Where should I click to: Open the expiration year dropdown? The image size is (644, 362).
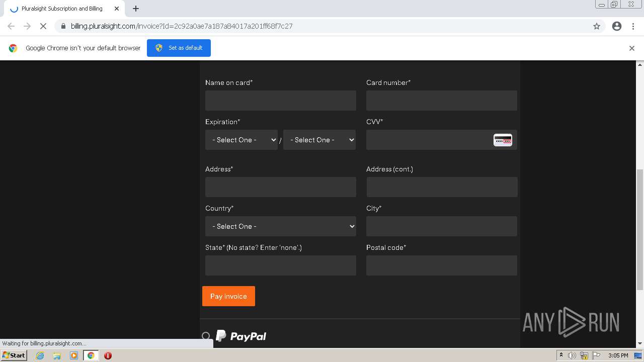pyautogui.click(x=319, y=140)
